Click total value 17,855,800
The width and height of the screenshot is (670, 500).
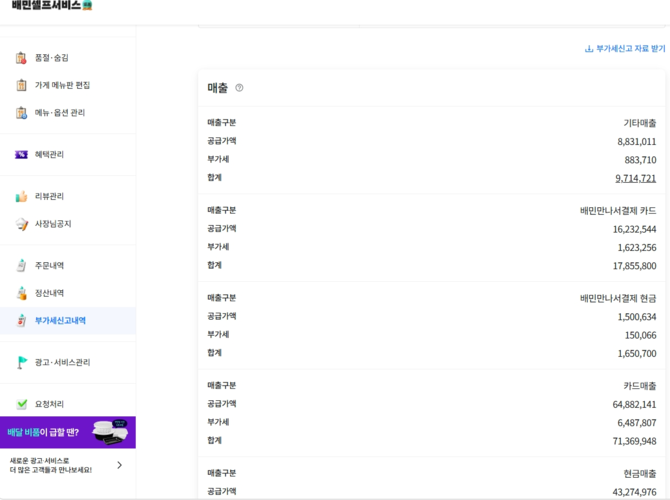634,266
